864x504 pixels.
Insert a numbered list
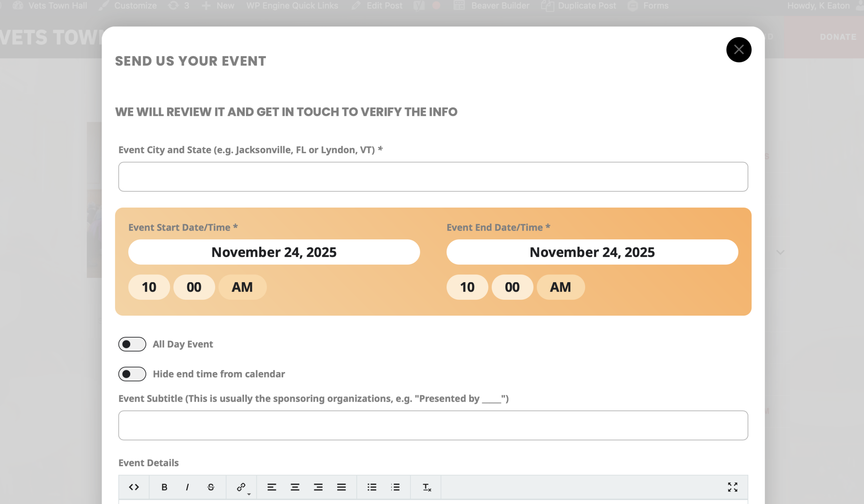pos(395,487)
